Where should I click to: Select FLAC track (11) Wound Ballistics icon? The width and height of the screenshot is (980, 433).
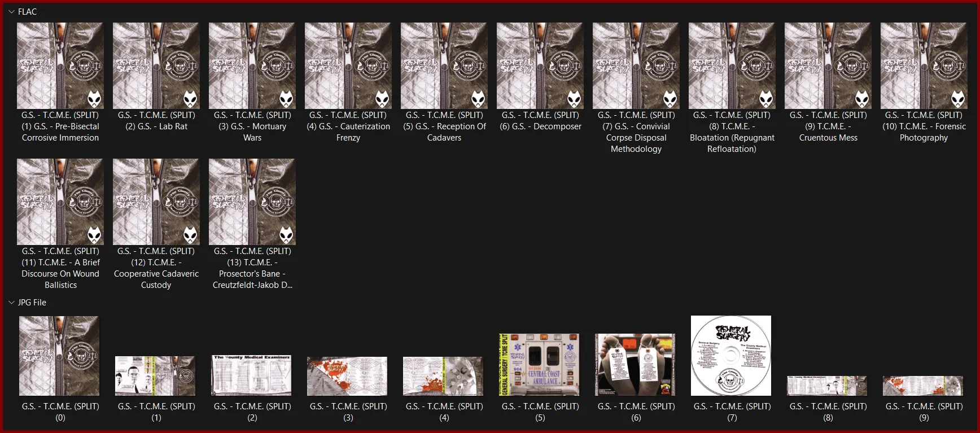click(60, 202)
